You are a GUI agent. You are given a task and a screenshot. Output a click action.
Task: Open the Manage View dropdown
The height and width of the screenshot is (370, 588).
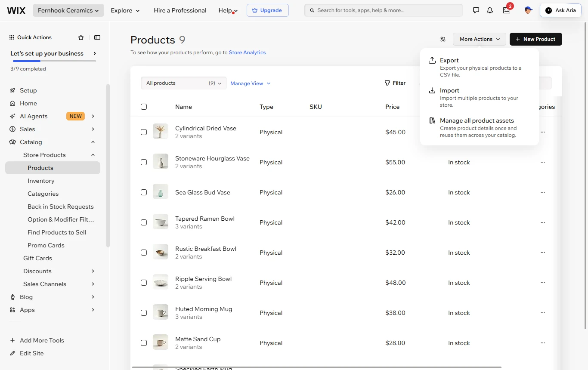click(251, 83)
